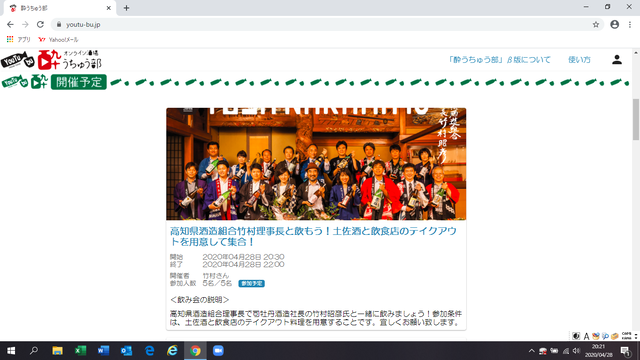Click the 開催予定 green label
The width and height of the screenshot is (640, 360).
click(x=79, y=82)
